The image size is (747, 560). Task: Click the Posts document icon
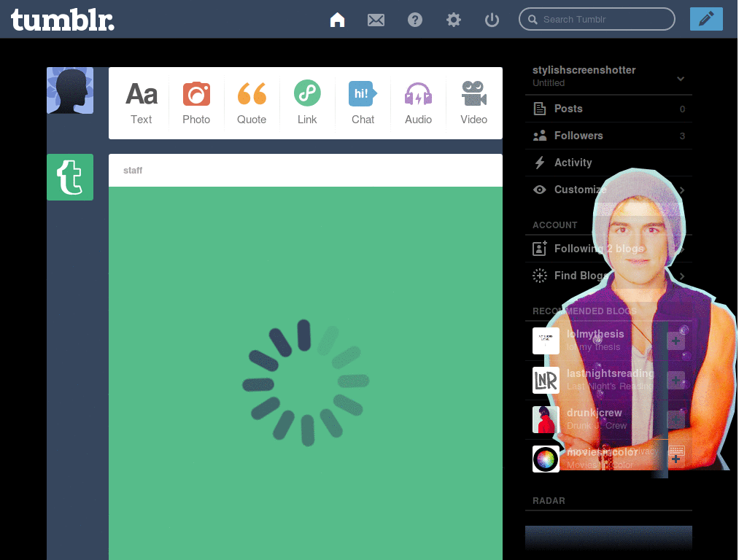[x=539, y=109]
